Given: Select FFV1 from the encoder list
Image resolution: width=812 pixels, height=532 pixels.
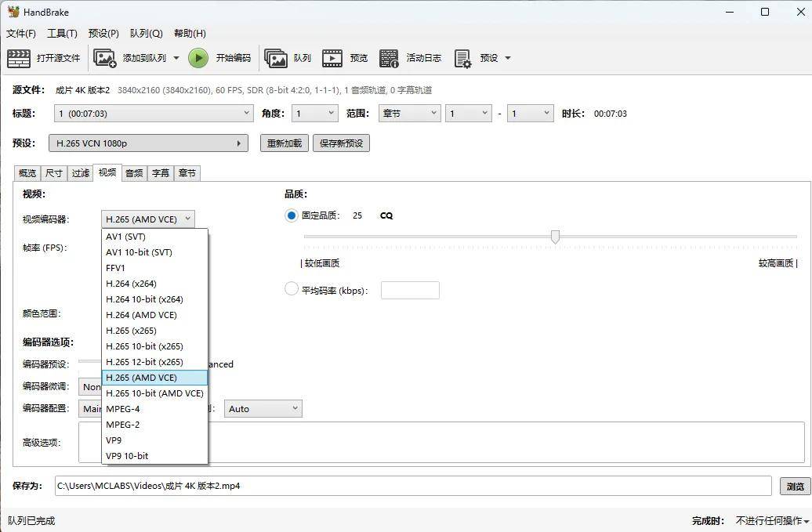Looking at the screenshot, I should point(155,268).
